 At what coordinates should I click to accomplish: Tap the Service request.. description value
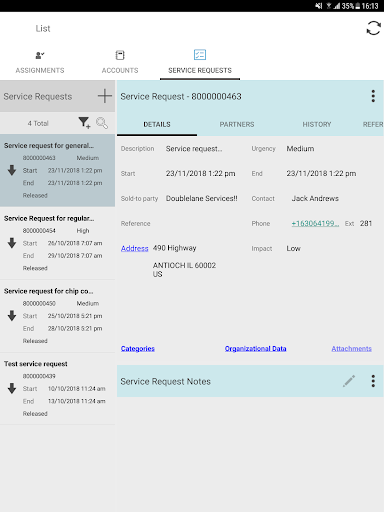coord(194,149)
